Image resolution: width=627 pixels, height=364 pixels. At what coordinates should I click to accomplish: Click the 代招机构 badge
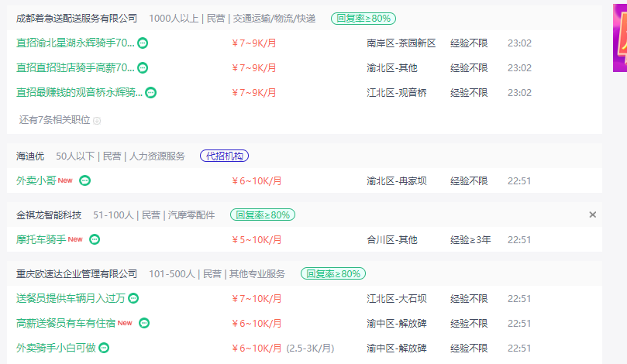(x=224, y=156)
